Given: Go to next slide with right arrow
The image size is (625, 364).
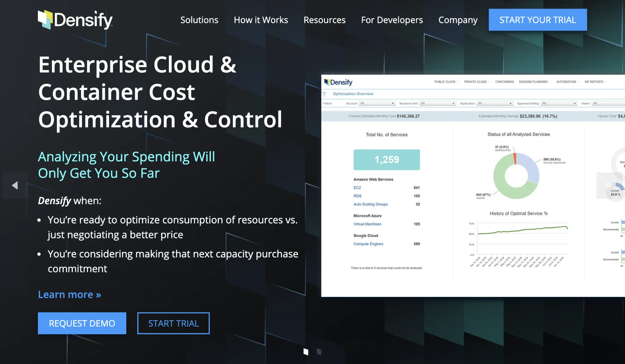Looking at the screenshot, I should (610, 185).
